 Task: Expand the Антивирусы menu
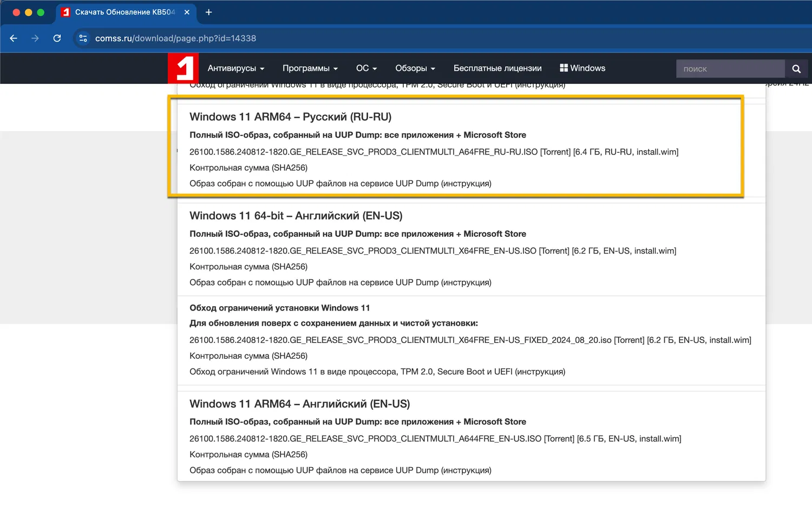click(x=236, y=68)
